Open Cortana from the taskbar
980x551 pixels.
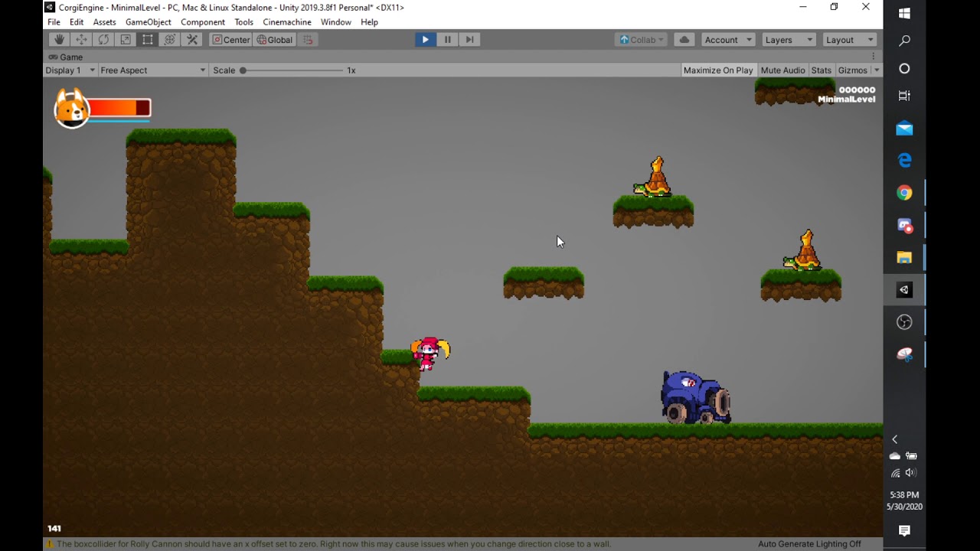(x=904, y=69)
